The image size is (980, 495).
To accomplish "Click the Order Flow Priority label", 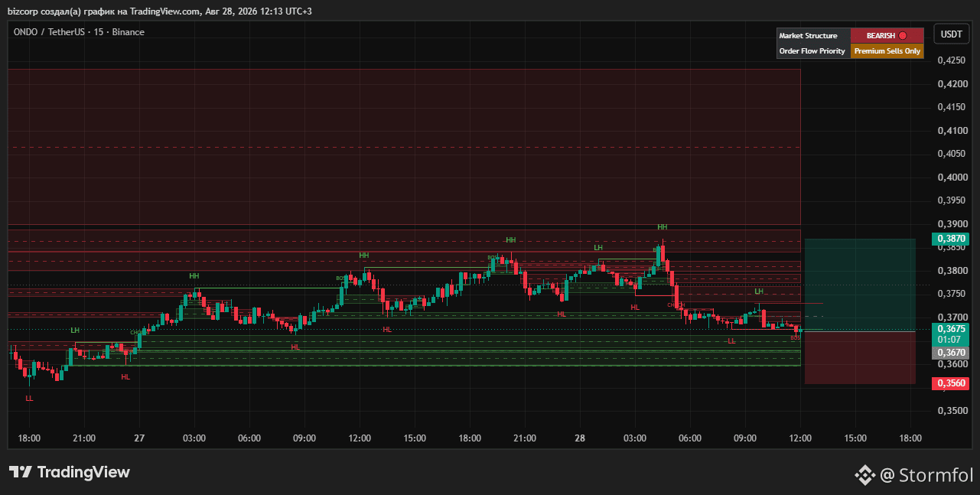I will [x=813, y=51].
